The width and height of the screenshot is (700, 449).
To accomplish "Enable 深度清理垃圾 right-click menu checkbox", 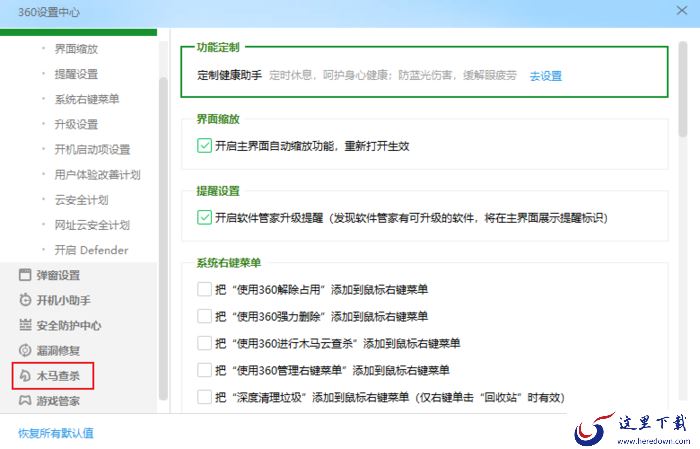I will 204,397.
